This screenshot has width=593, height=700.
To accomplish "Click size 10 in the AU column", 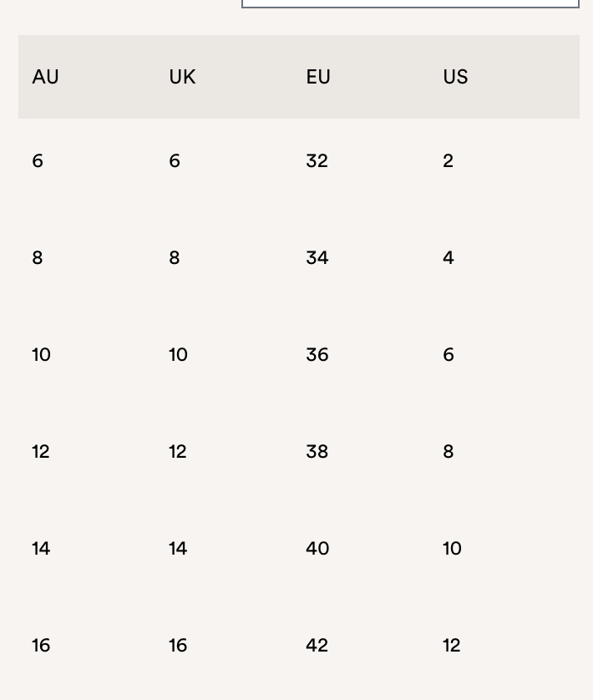I will click(41, 355).
